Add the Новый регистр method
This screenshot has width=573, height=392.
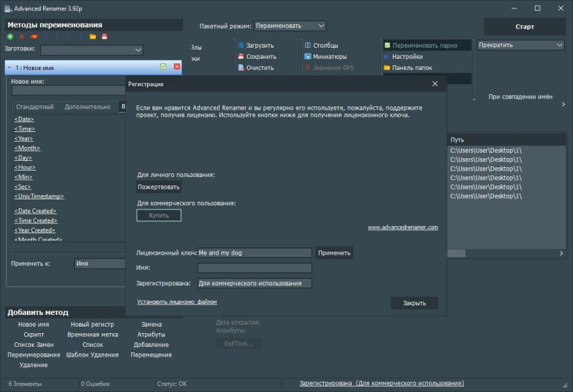pos(93,325)
